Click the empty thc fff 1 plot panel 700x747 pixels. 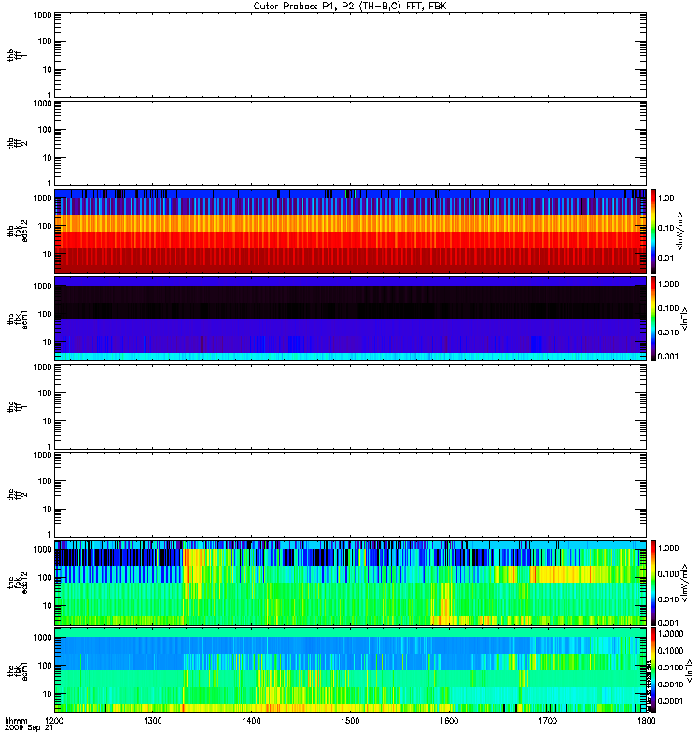350,407
